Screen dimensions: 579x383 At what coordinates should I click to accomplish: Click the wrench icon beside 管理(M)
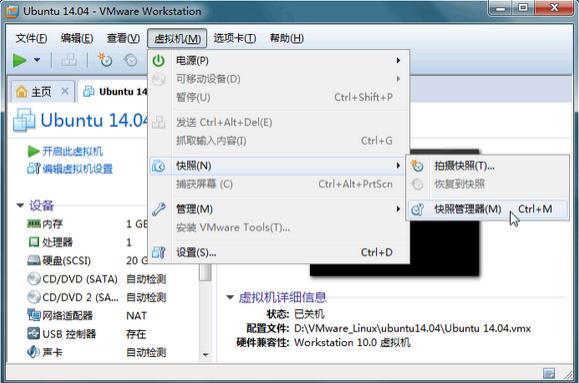159,209
